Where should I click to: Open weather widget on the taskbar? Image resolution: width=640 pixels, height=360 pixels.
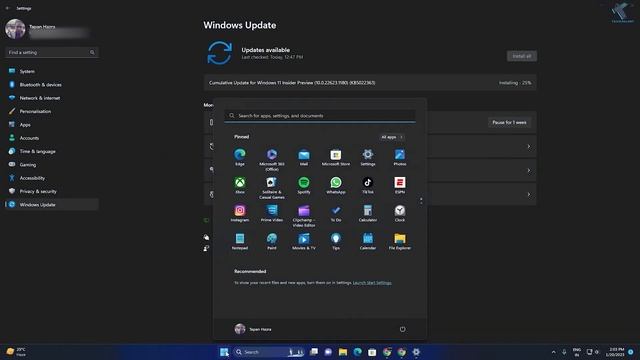pyautogui.click(x=16, y=352)
